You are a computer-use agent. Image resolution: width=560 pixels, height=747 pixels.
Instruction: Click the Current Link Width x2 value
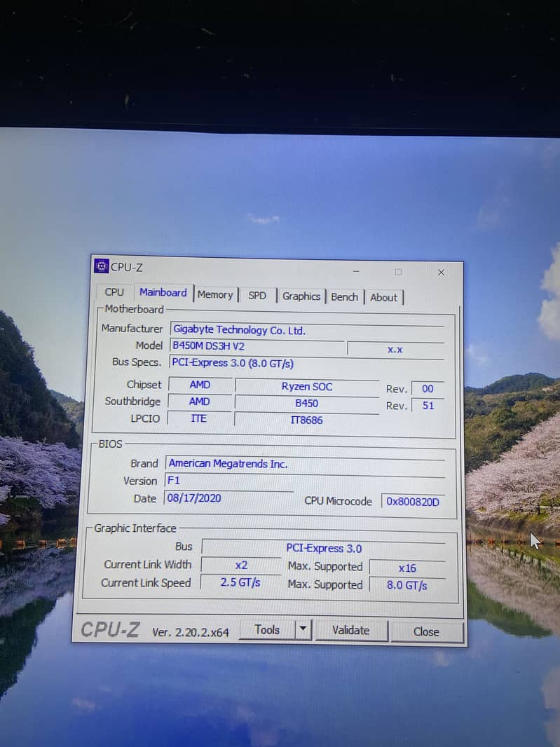[x=241, y=566]
